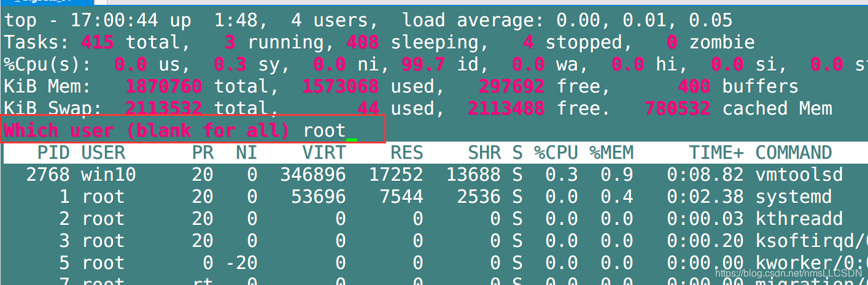
Task: Click the PID column header
Action: pyautogui.click(x=53, y=153)
